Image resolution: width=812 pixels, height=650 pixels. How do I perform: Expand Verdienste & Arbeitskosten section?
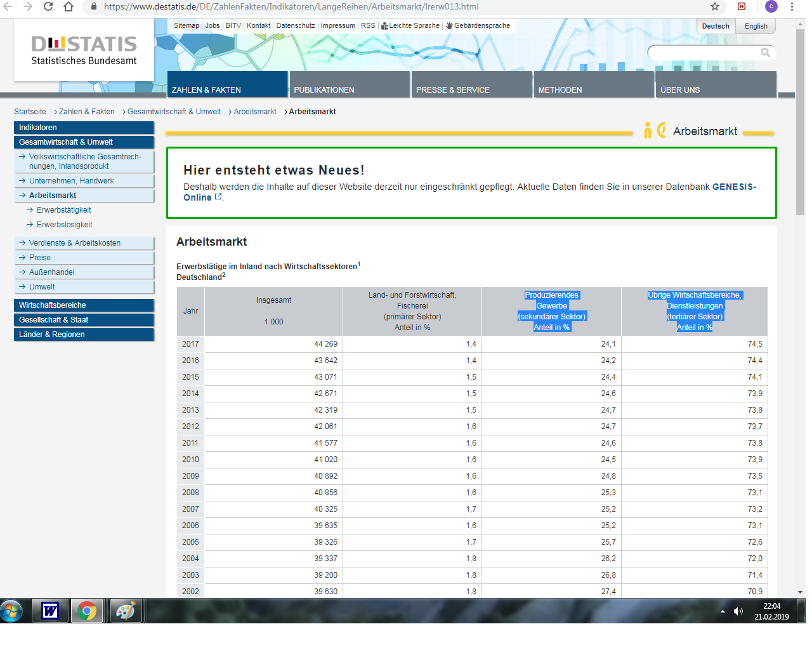(74, 243)
